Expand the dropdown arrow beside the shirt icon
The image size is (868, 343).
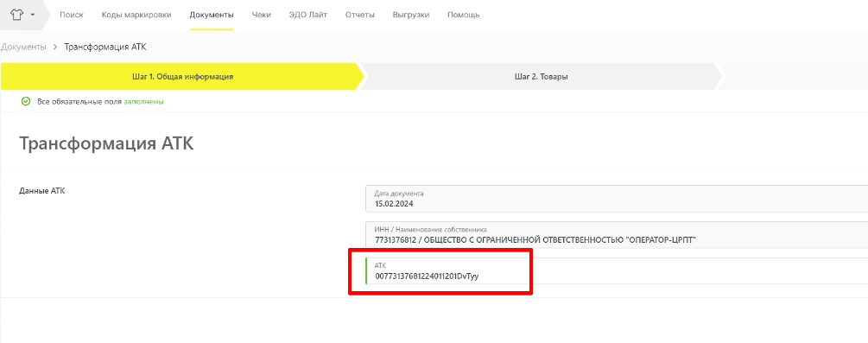point(33,15)
